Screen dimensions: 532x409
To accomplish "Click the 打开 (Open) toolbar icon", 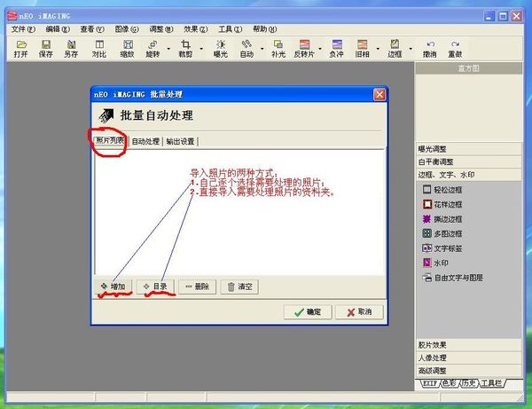I will pos(20,48).
